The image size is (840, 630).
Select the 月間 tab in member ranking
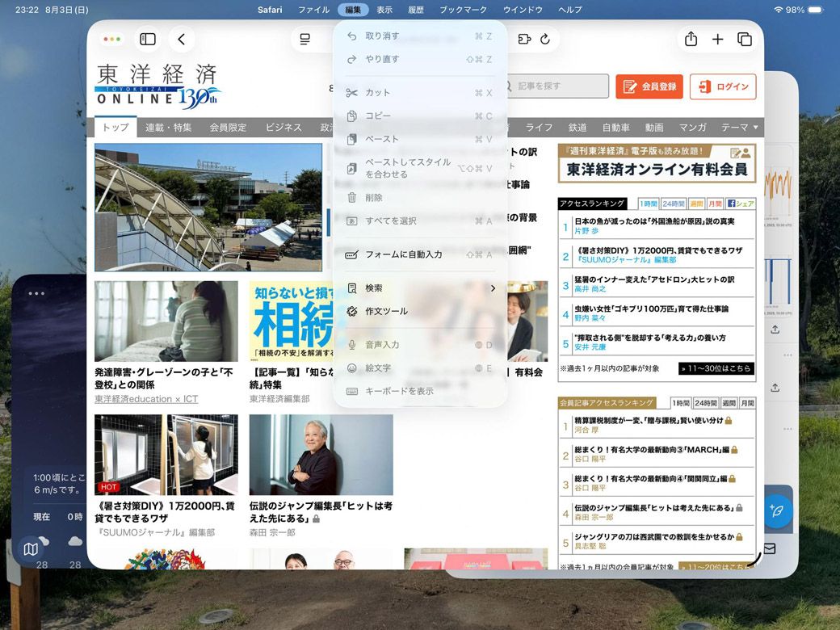747,403
